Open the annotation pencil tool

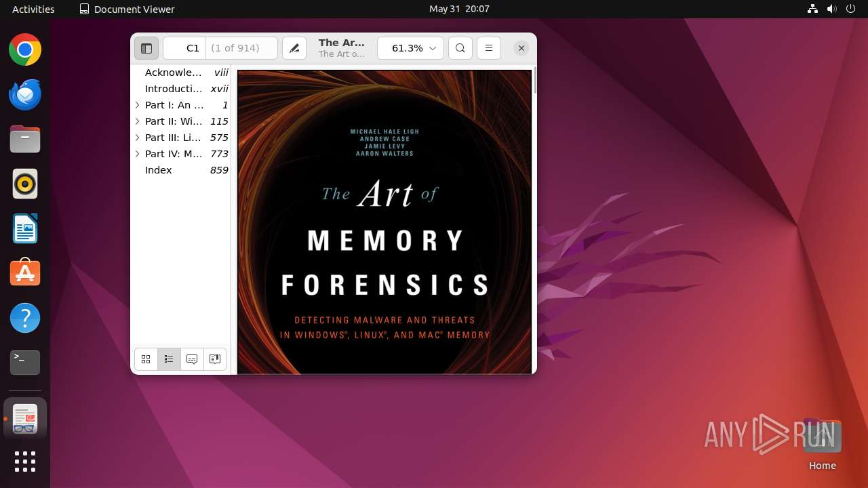point(294,48)
